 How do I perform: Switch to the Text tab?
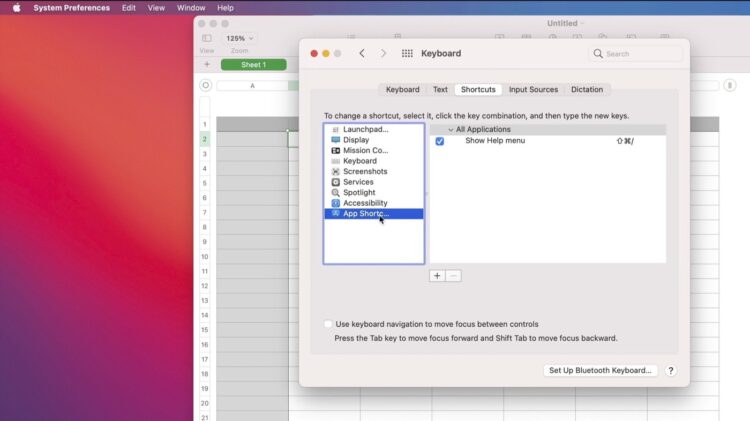[440, 89]
